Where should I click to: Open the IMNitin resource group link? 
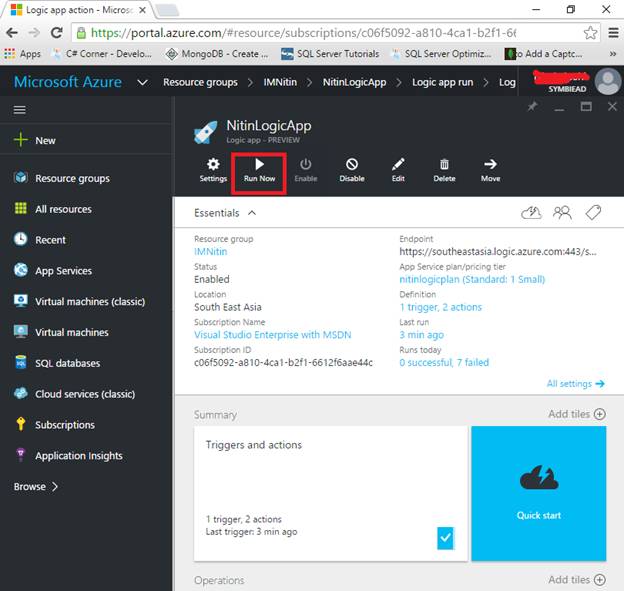[x=211, y=252]
